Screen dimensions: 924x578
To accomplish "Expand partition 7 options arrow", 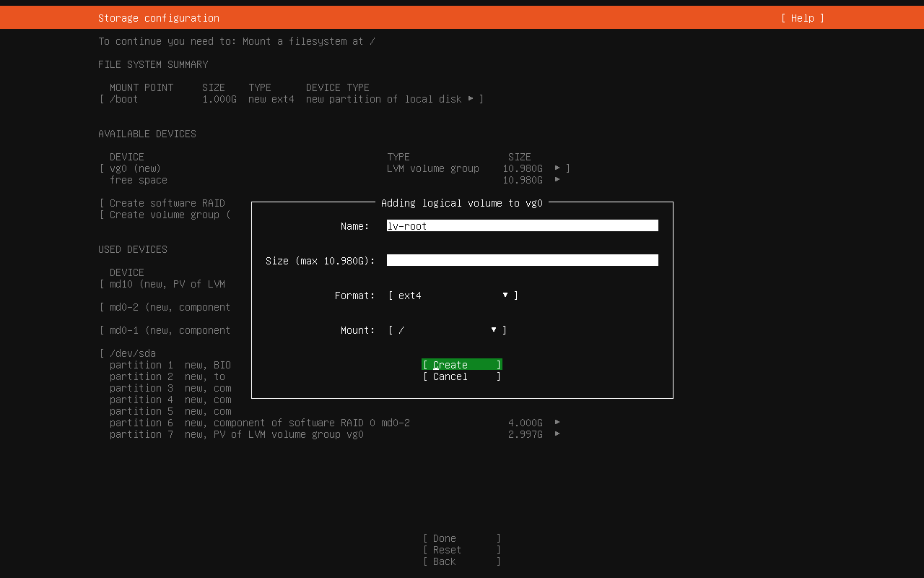I will coord(557,434).
